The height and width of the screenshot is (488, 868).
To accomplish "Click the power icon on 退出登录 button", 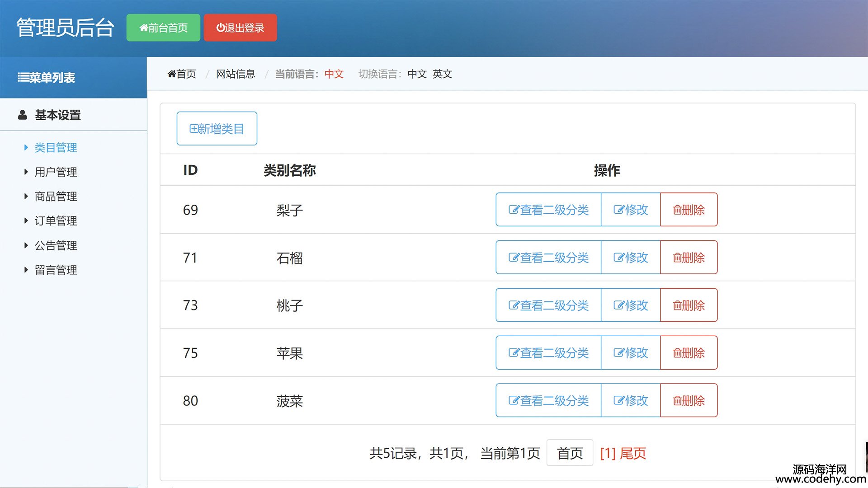I will [x=220, y=28].
